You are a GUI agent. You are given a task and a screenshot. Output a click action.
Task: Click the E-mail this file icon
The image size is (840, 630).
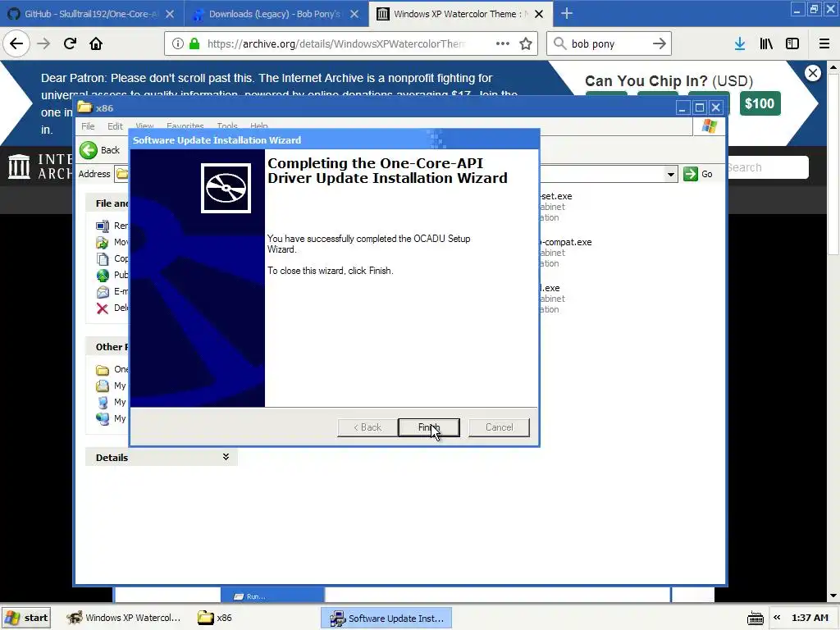pos(103,292)
